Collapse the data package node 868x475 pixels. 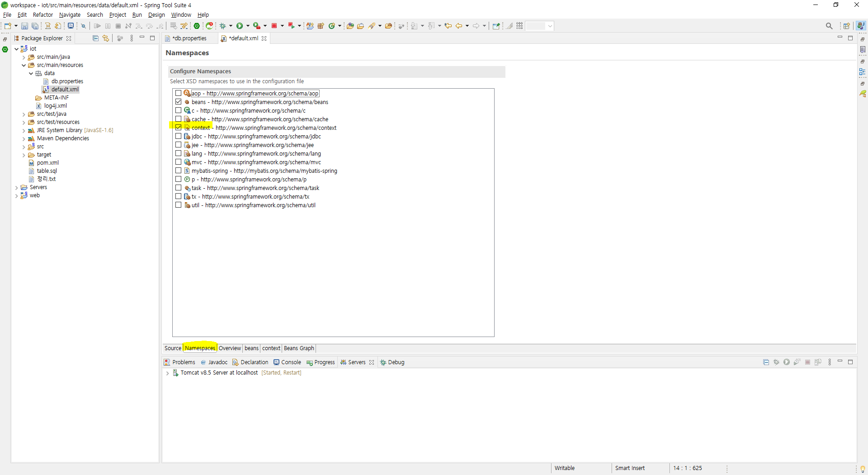pos(31,73)
